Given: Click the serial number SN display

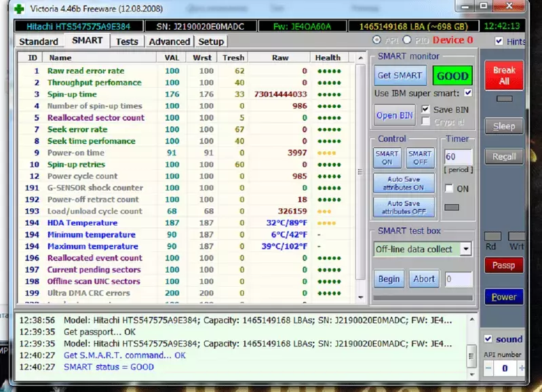Looking at the screenshot, I should coord(201,26).
